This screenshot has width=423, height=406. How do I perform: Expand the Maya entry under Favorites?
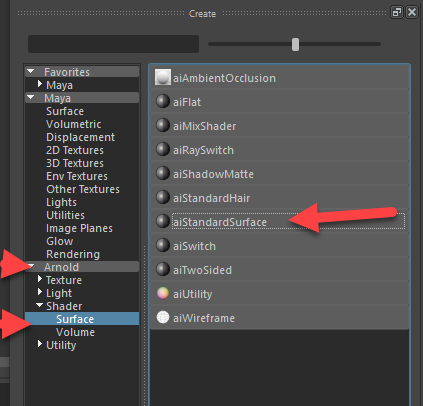(x=40, y=84)
